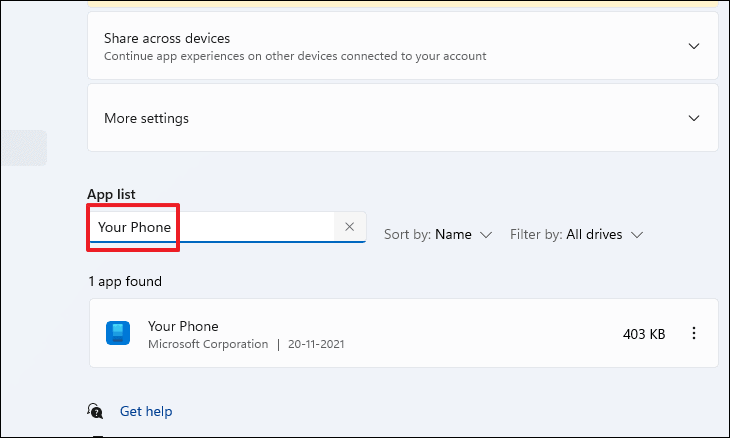Expand the Share across devices chevron

694,46
